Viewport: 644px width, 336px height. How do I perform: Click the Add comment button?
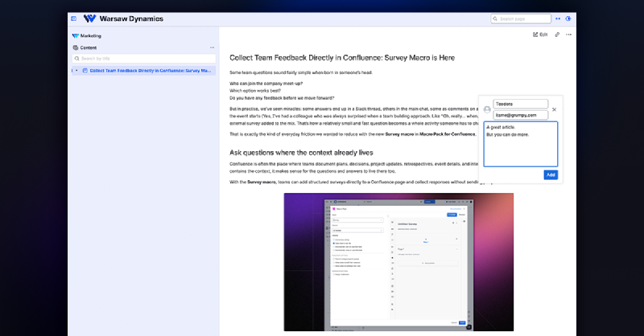click(x=551, y=174)
